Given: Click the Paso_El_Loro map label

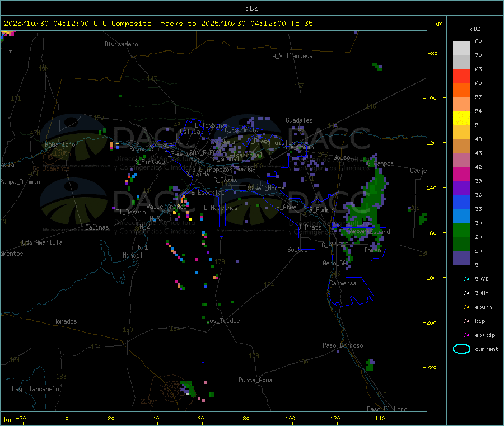Looking at the screenshot, I should click(387, 409).
